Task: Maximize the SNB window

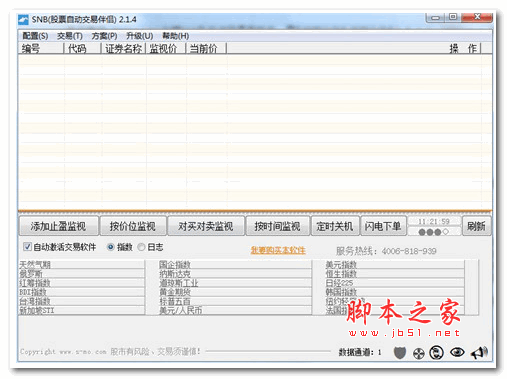Action: coord(452,17)
